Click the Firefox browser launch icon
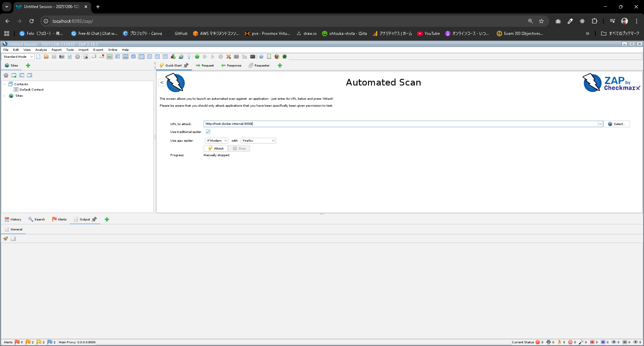The width and height of the screenshot is (644, 346). [277, 57]
